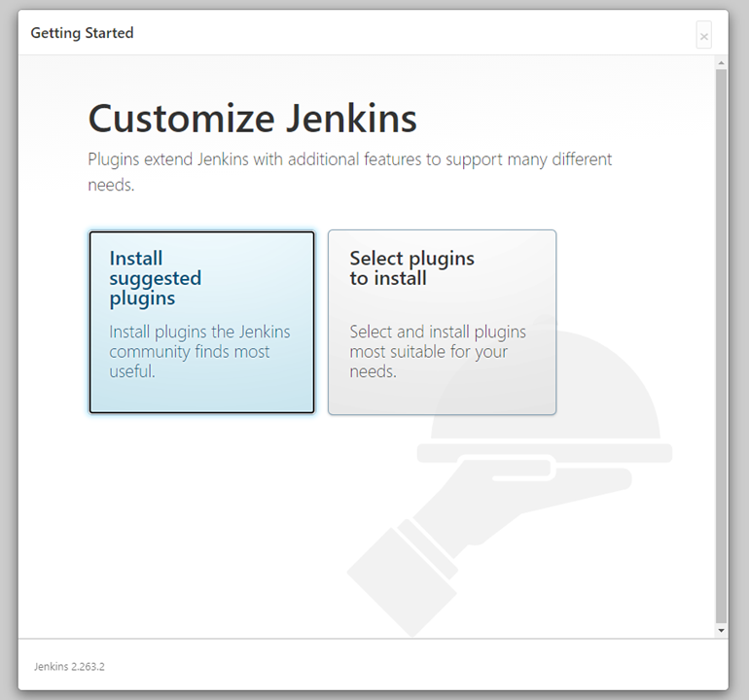Viewport: 749px width, 700px height.
Task: Choose Install suggested plugins option
Action: click(x=201, y=323)
